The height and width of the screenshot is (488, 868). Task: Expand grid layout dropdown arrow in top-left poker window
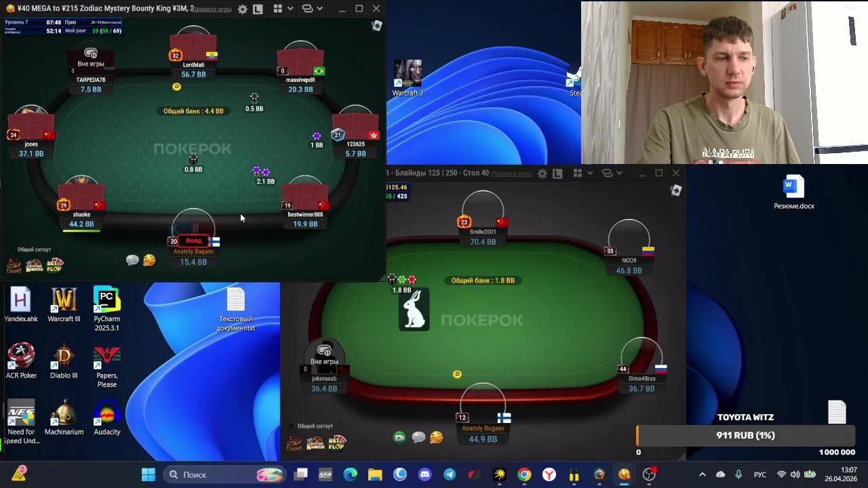[290, 9]
